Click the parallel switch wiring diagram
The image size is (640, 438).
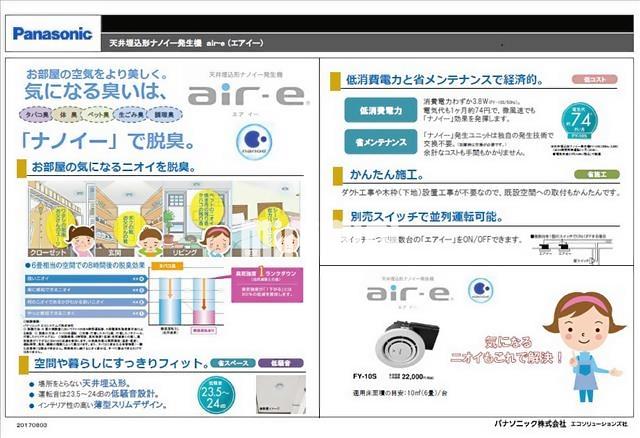tap(572, 249)
